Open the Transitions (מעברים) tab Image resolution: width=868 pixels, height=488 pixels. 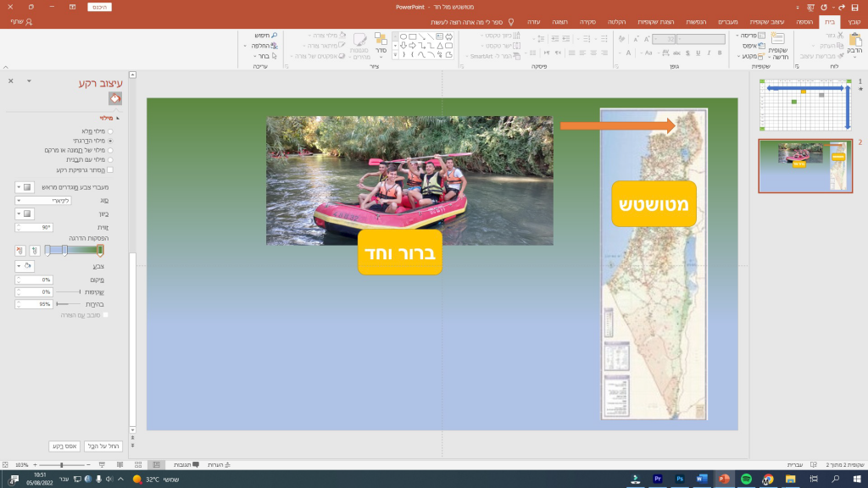[x=727, y=21]
